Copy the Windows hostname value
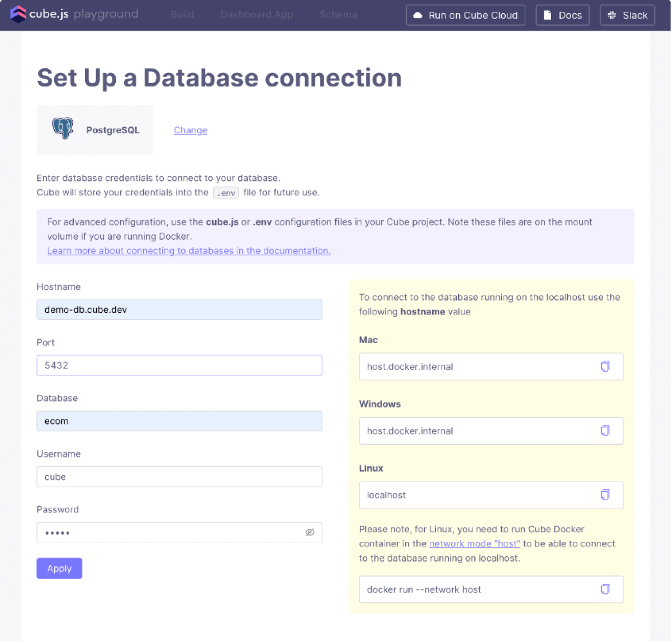Viewport: 672px width, 641px height. point(606,431)
